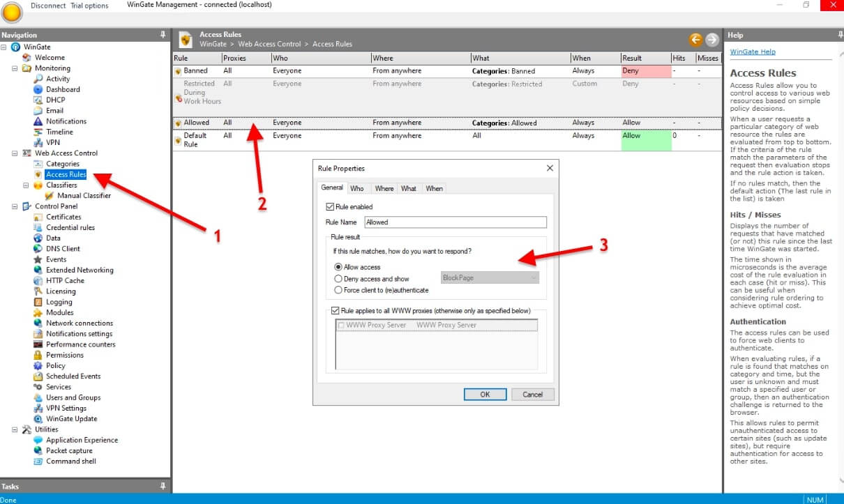Click the Notifications warning icon
The width and height of the screenshot is (844, 504).
point(38,121)
